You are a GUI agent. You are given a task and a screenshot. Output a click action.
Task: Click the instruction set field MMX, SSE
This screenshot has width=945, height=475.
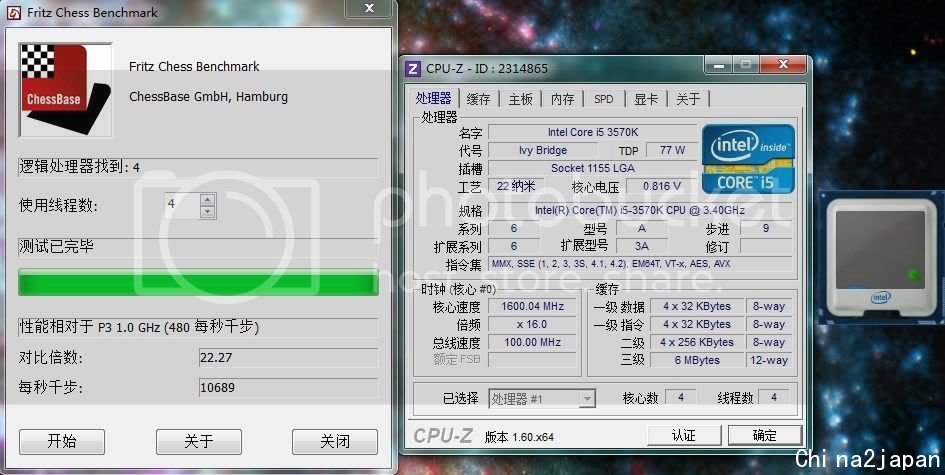[x=640, y=264]
